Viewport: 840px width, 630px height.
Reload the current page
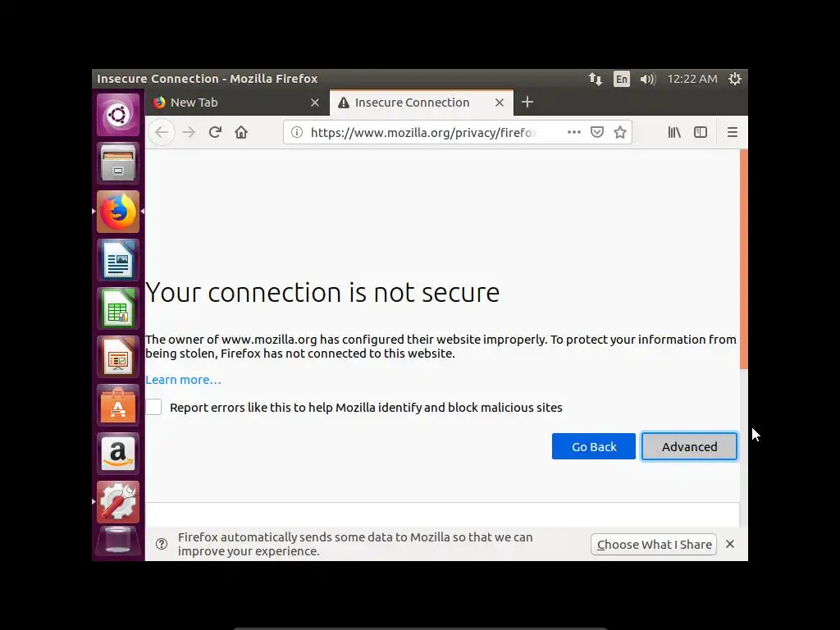tap(216, 132)
